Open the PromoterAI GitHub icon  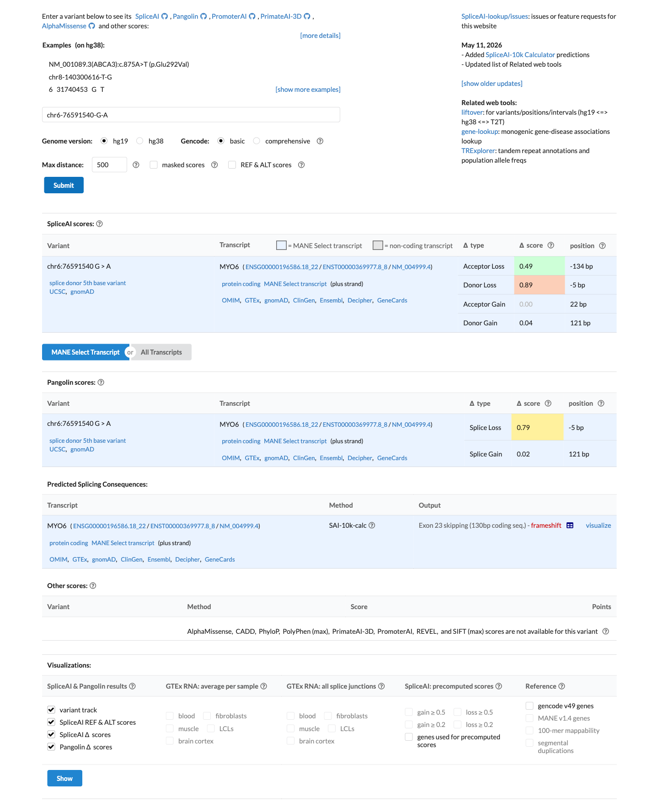(252, 16)
